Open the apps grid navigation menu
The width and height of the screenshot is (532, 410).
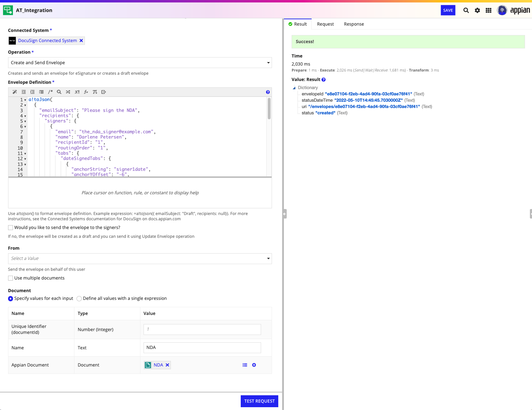(x=488, y=11)
